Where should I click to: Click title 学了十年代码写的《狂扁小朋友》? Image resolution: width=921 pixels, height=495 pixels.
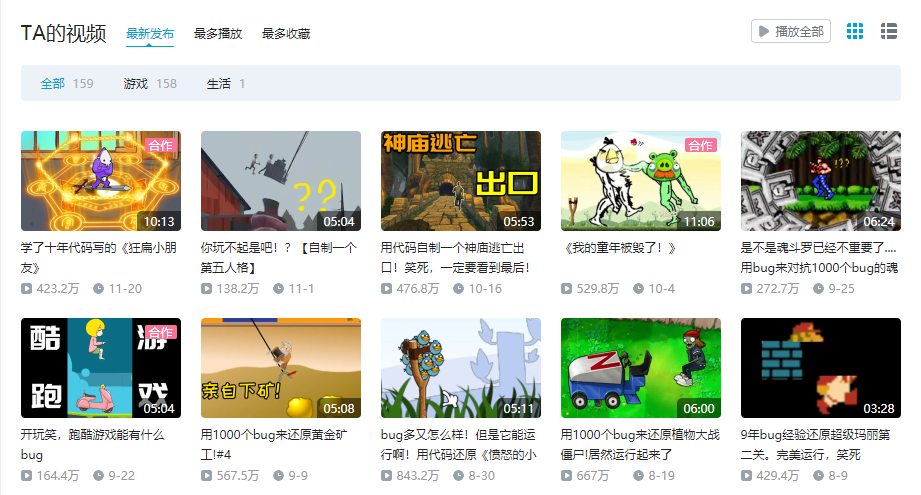tap(99, 257)
